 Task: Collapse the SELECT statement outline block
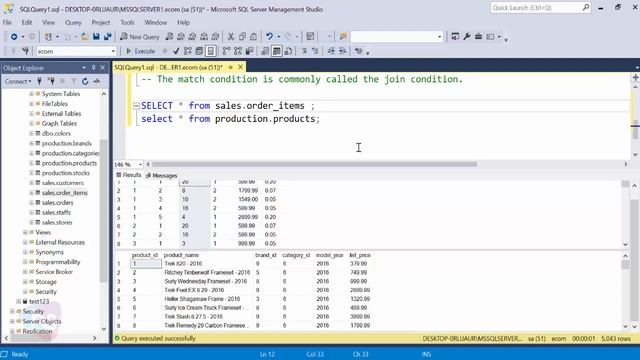136,106
